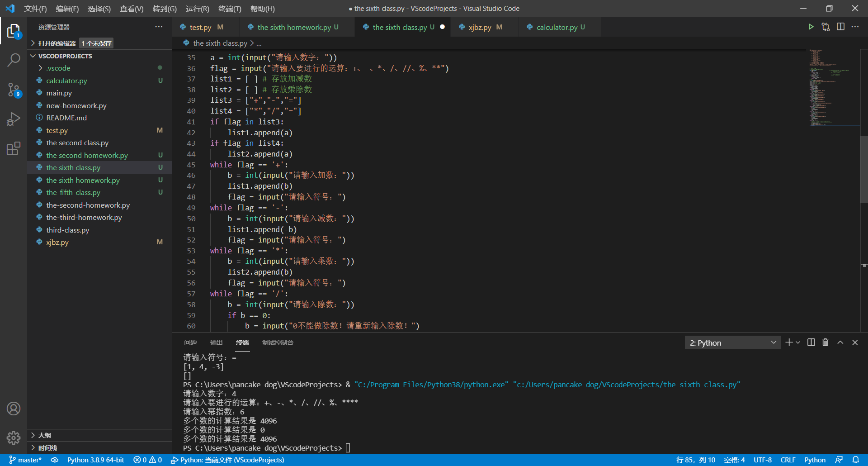Split the terminal pane
This screenshot has height=466, width=868.
click(811, 342)
